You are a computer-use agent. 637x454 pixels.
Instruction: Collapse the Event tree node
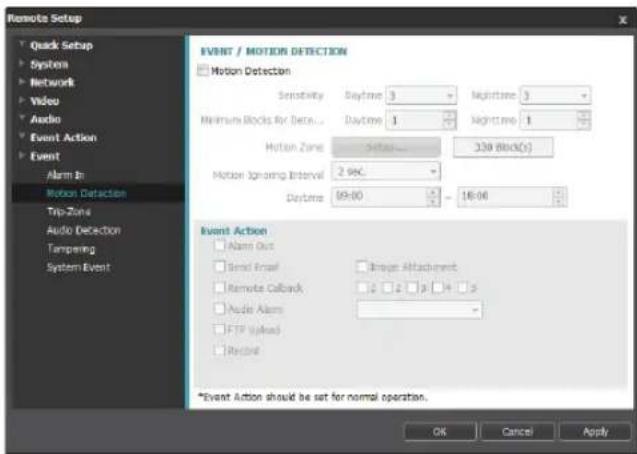[x=22, y=155]
